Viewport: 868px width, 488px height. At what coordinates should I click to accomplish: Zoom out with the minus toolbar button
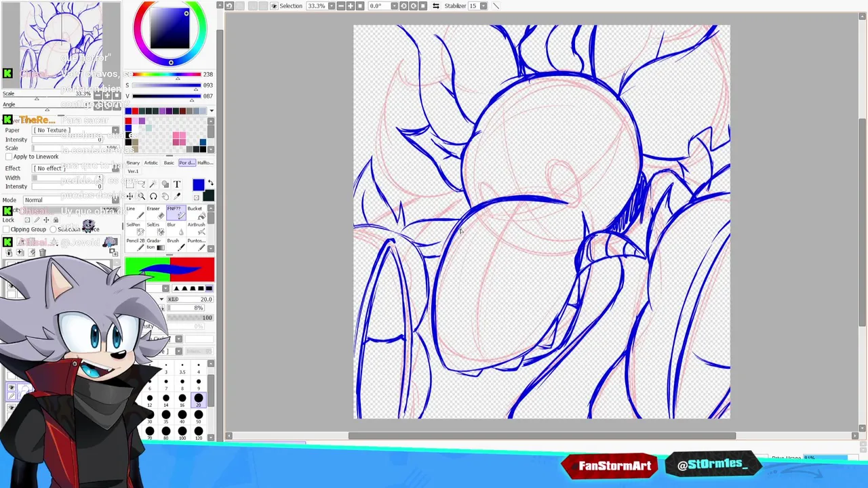pos(341,5)
